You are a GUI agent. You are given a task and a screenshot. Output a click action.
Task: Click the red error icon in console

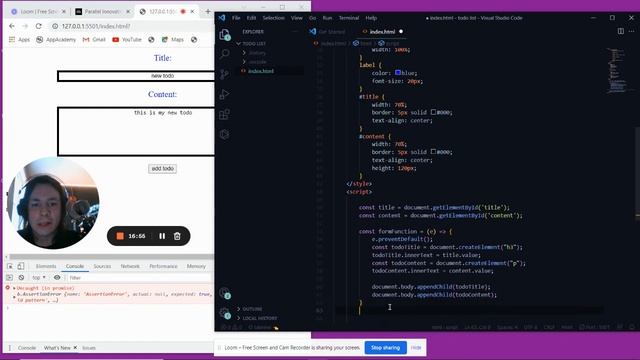(7, 288)
